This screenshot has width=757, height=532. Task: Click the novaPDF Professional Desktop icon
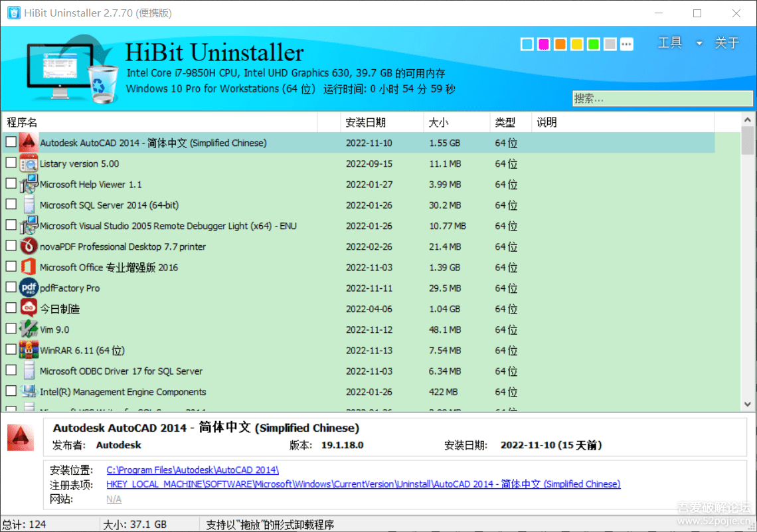pos(29,246)
